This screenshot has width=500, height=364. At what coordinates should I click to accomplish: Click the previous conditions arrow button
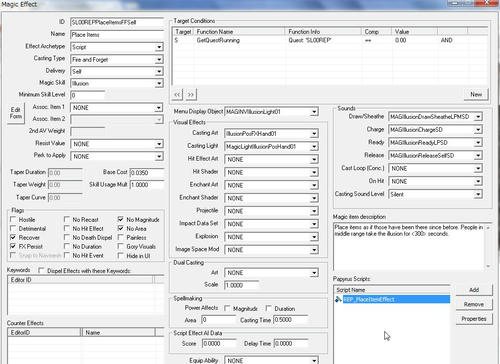[177, 95]
